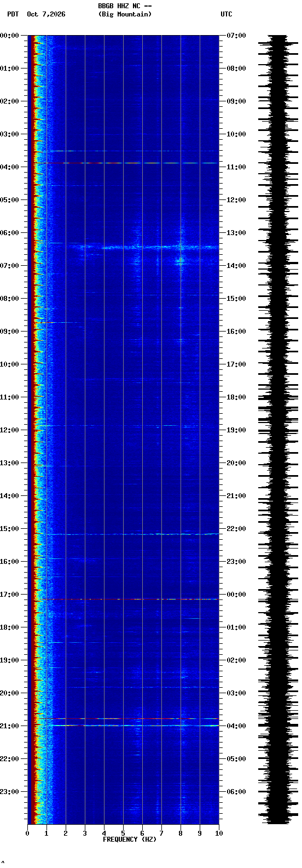The width and height of the screenshot is (302, 868).
Task: Click the '11:00' PDT label on the left axis
Action: [x=9, y=397]
